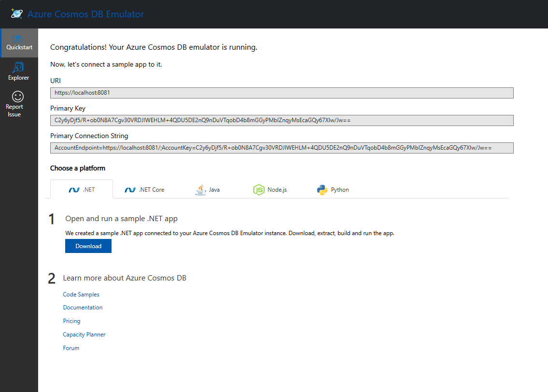Click the Azure Cosmos DB Emulator title
This screenshot has width=548, height=392.
pos(85,14)
